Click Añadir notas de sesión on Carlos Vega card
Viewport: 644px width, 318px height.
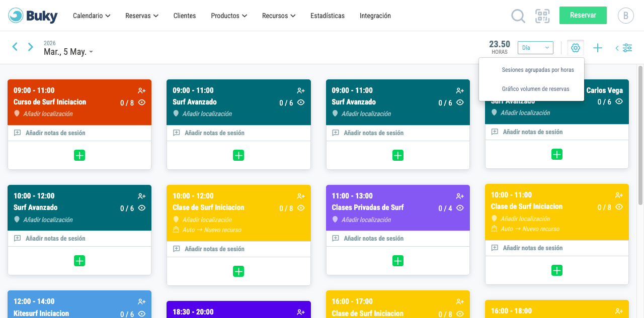(x=533, y=132)
